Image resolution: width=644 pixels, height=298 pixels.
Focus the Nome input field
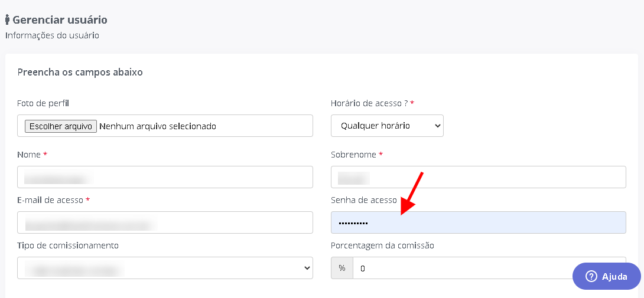click(x=165, y=177)
